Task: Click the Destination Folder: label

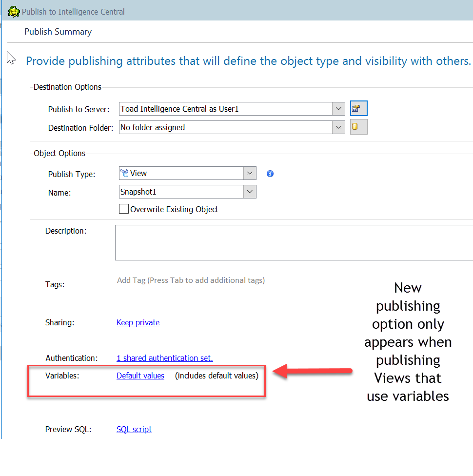Action: 80,128
